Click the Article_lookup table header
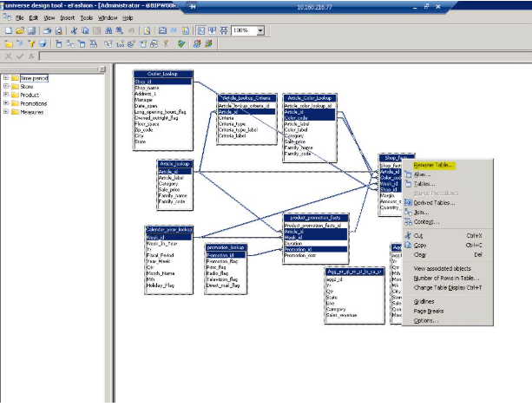Screen dimensions: 532x407 click(174, 163)
